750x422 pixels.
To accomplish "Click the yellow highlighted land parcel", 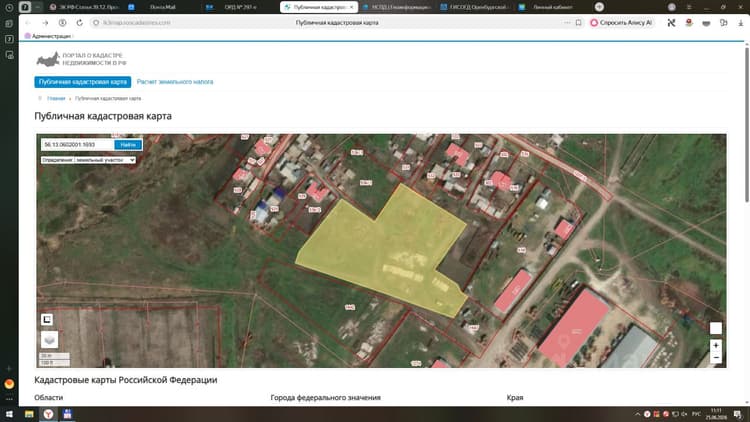I will point(383,249).
